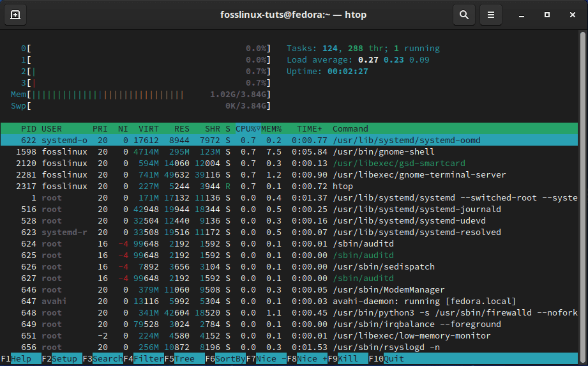Close the htop terminal window

572,15
